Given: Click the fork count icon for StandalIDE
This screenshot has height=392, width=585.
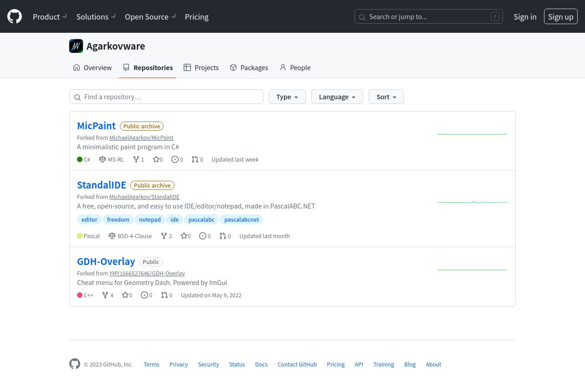Looking at the screenshot, I should 164,236.
